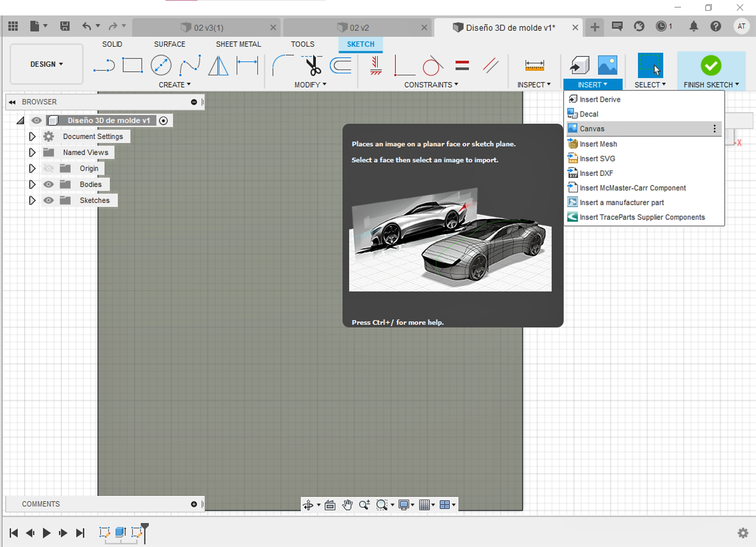Switch to the TOOLS tab
756x547 pixels.
[302, 44]
